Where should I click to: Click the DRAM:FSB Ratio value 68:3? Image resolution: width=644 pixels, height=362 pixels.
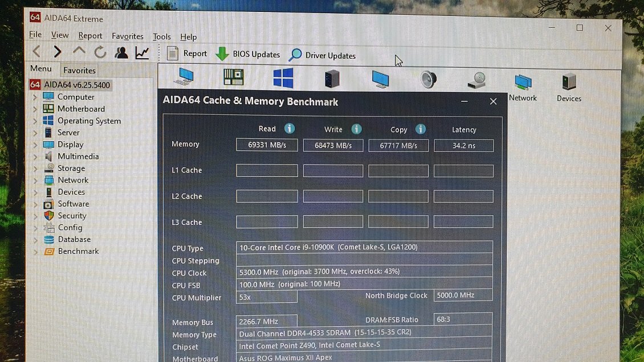click(463, 319)
